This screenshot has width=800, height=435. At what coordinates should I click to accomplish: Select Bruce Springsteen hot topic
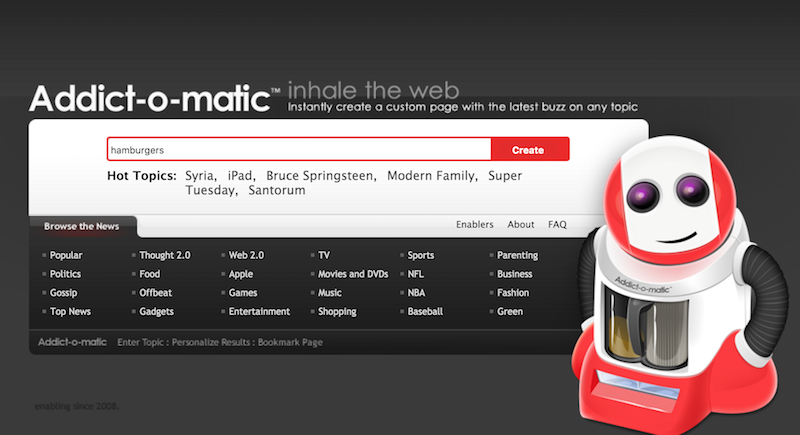(x=321, y=176)
